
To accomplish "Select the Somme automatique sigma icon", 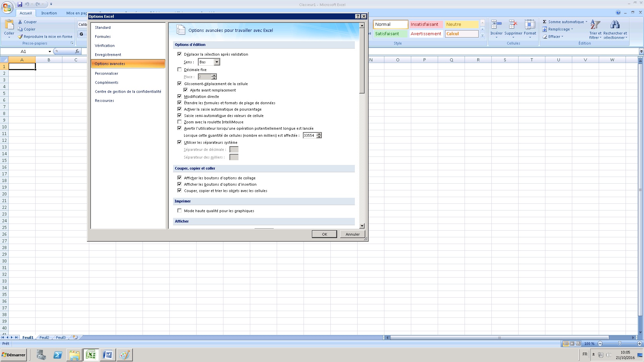I will point(545,22).
